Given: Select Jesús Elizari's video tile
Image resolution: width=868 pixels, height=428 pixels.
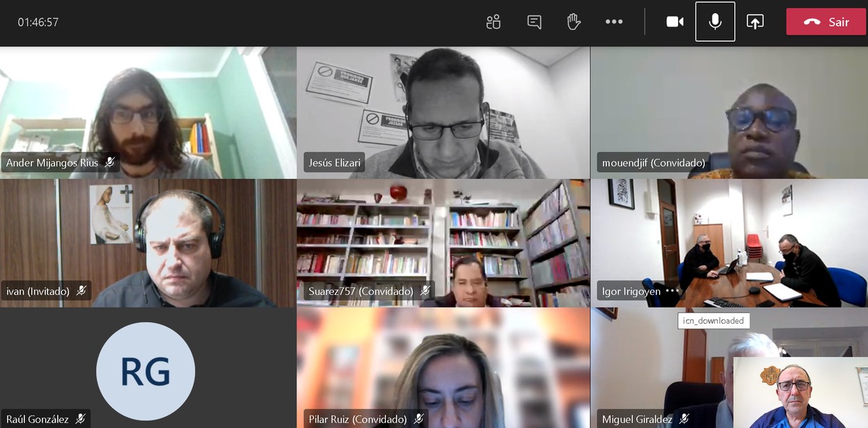Looking at the screenshot, I should coord(443,113).
